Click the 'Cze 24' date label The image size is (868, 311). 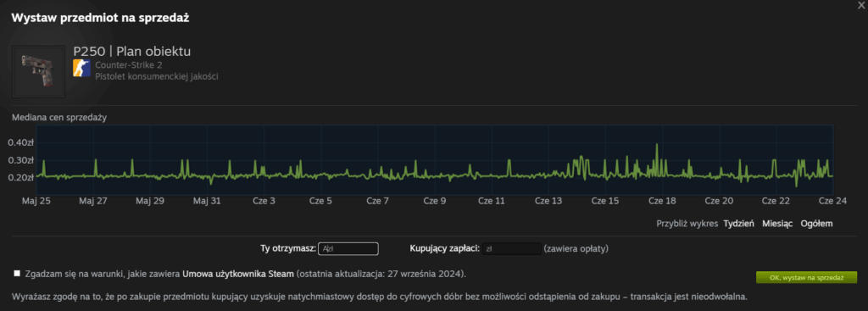pos(833,201)
